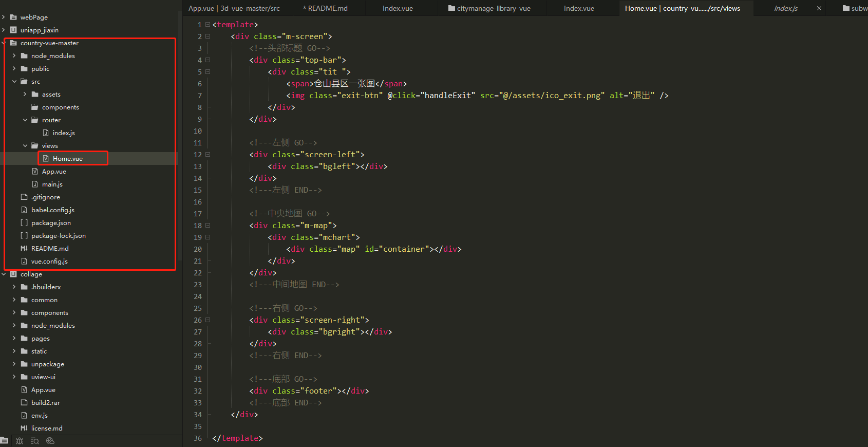Click the collage project icon

(x=13, y=274)
